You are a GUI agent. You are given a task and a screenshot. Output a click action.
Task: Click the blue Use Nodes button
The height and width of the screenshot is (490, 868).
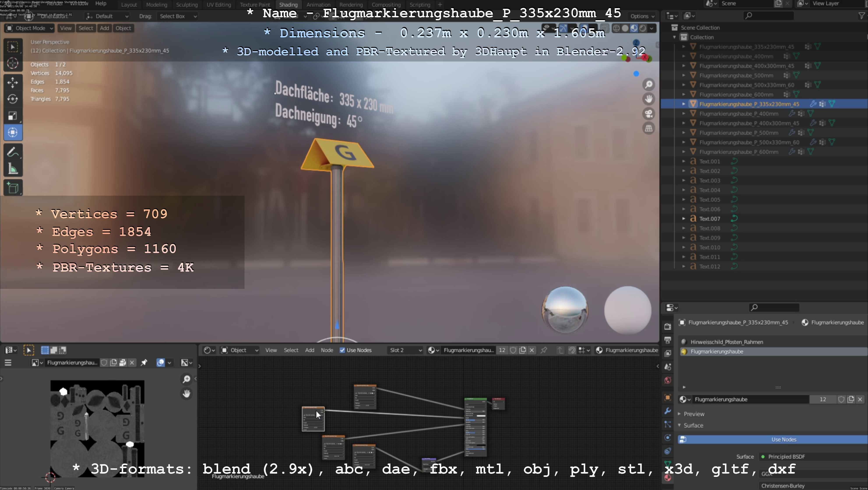pos(784,439)
